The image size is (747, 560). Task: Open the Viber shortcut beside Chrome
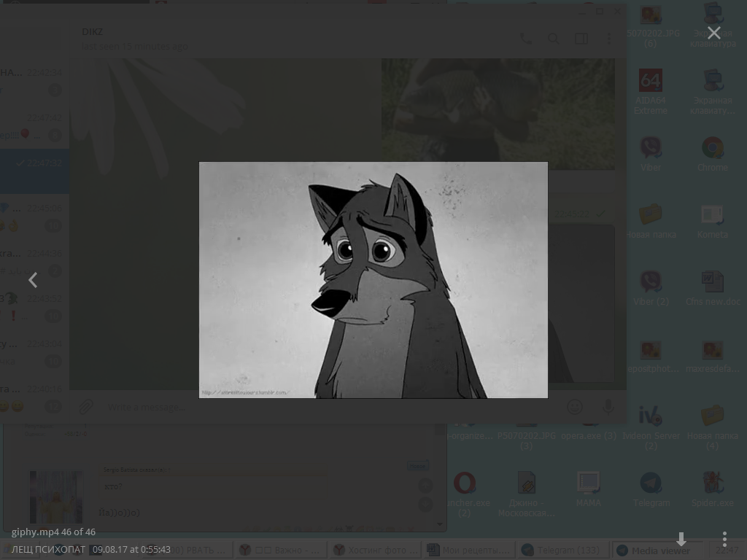tap(650, 154)
